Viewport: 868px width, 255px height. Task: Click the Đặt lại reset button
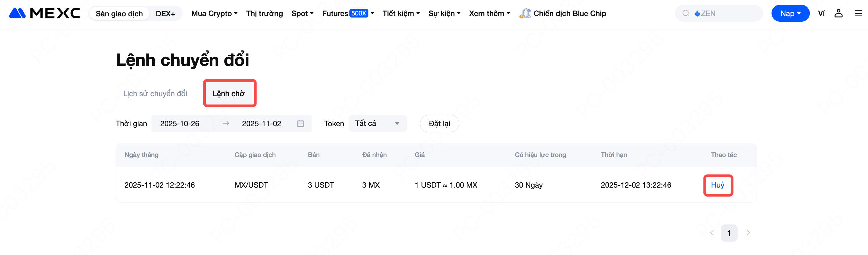(x=439, y=123)
